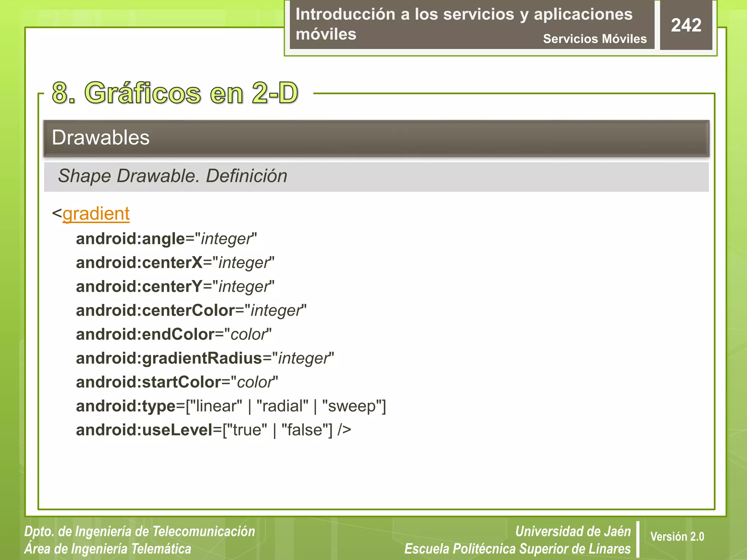747x560 pixels.
Task: Select the heading '8. Gráficos en 2-D'
Action: [175, 93]
